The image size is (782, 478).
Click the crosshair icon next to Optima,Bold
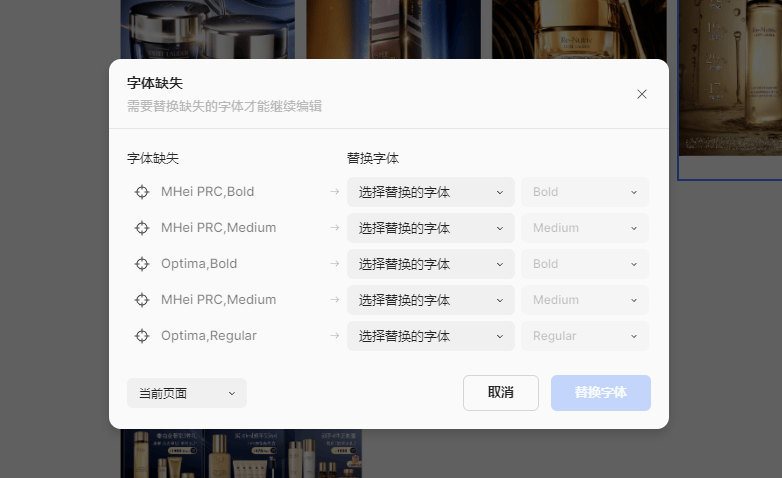(x=142, y=264)
